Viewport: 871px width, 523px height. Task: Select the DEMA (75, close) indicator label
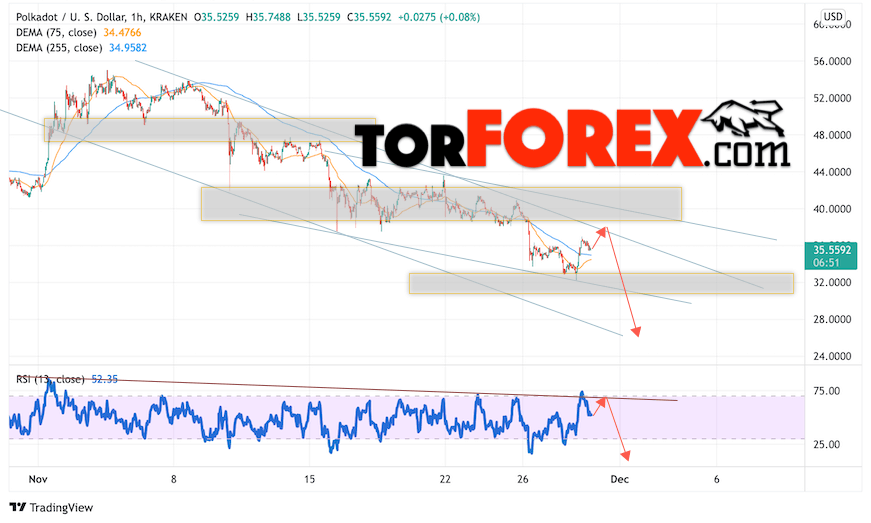tap(56, 33)
